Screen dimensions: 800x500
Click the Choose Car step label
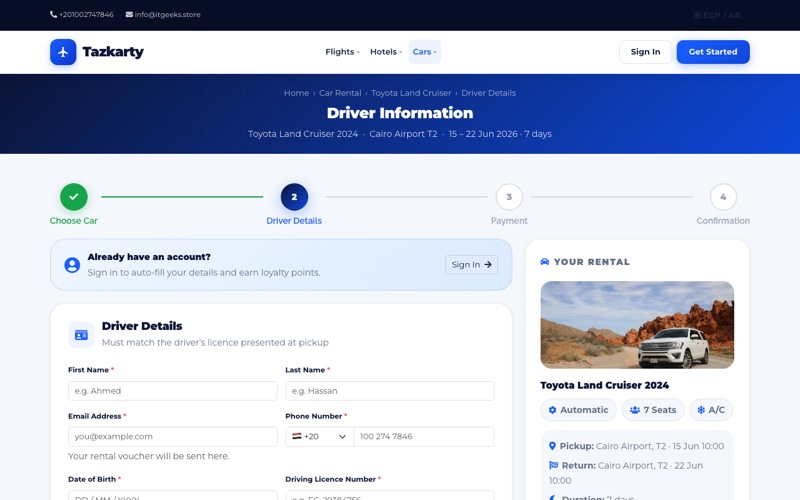click(x=73, y=221)
